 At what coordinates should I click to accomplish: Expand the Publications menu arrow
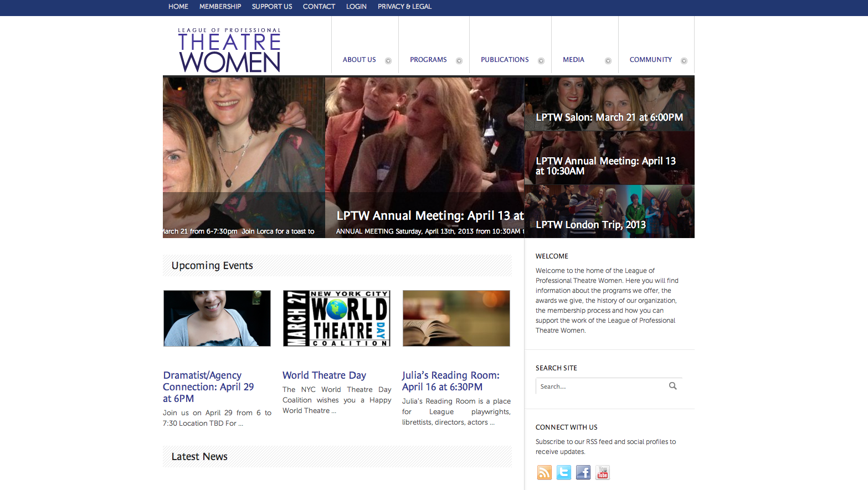click(541, 61)
